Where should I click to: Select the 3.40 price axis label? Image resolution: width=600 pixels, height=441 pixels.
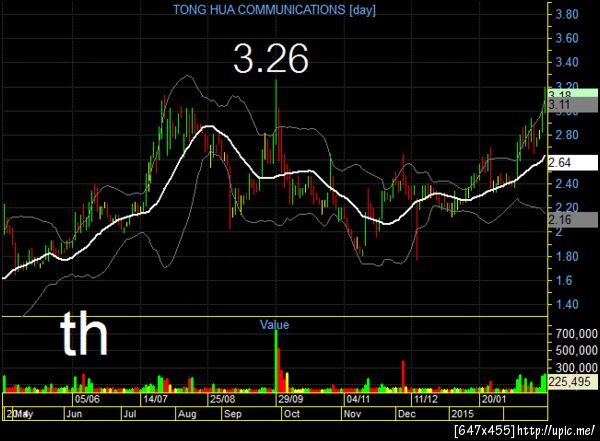pyautogui.click(x=567, y=62)
